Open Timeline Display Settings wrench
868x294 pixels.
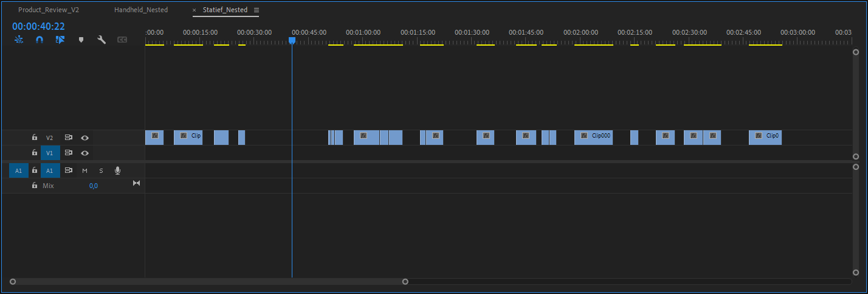click(102, 40)
